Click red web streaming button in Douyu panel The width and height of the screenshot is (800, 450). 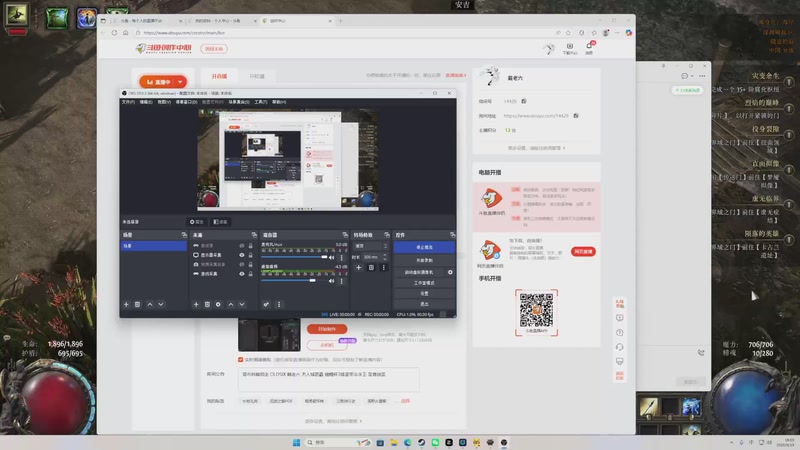[x=583, y=252]
